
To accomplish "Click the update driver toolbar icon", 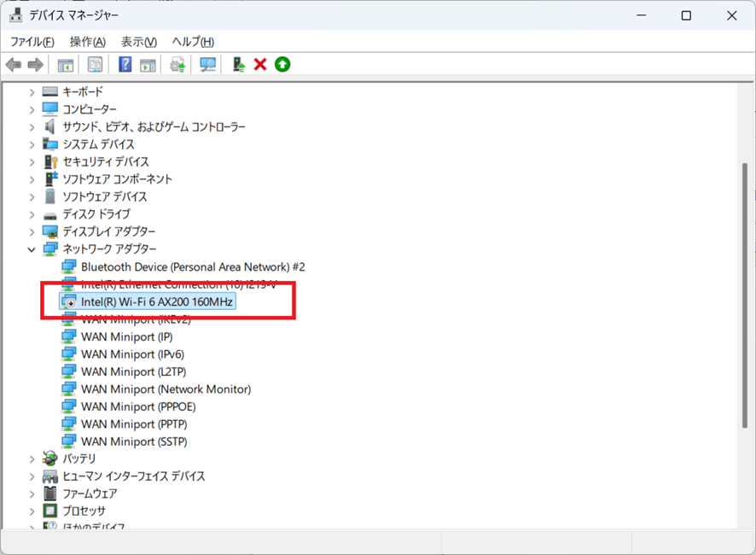I will (x=177, y=65).
